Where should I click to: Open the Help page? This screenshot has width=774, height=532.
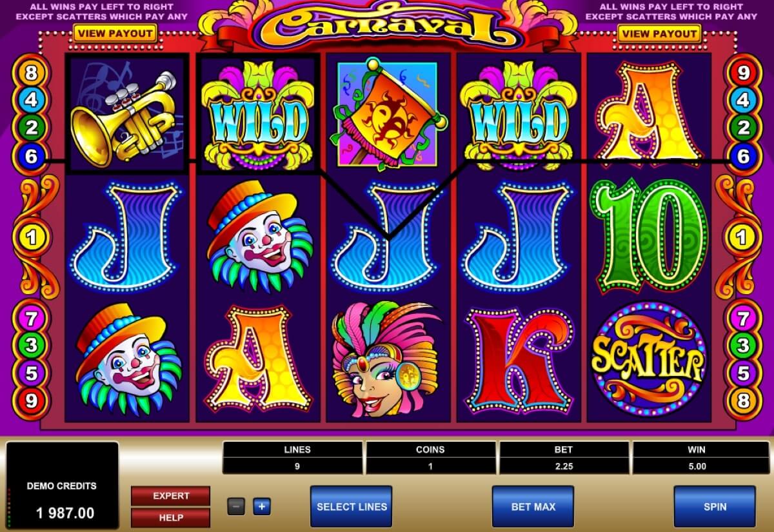(171, 518)
